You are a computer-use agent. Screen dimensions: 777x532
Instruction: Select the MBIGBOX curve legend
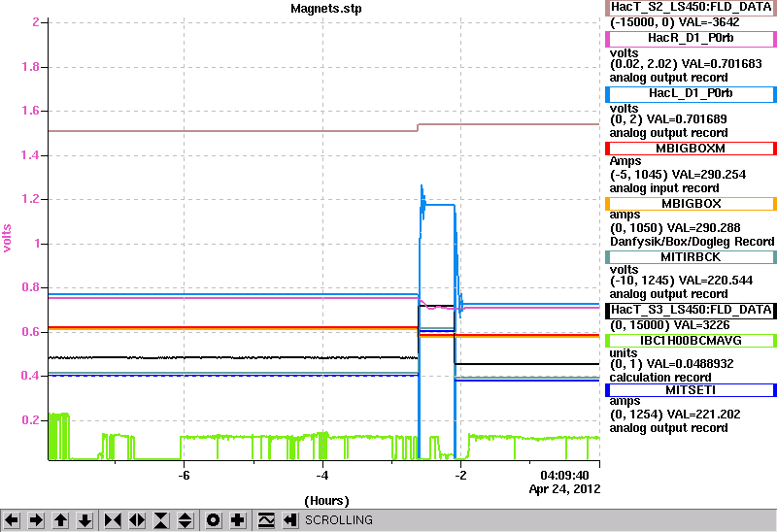pyautogui.click(x=691, y=204)
